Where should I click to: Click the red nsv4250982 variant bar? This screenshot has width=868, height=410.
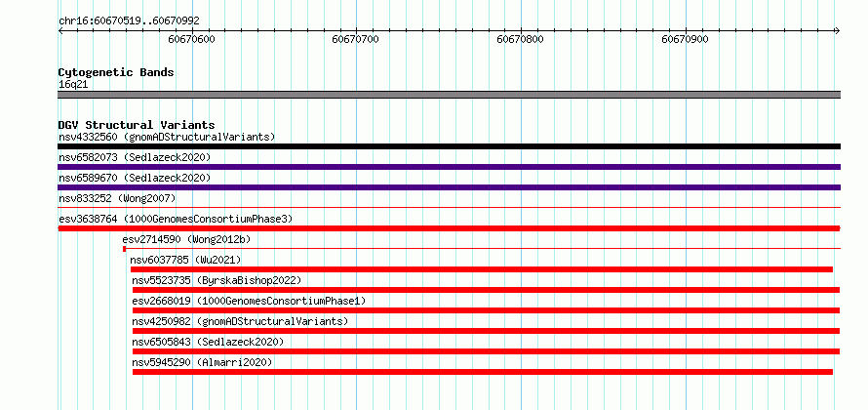coord(486,331)
